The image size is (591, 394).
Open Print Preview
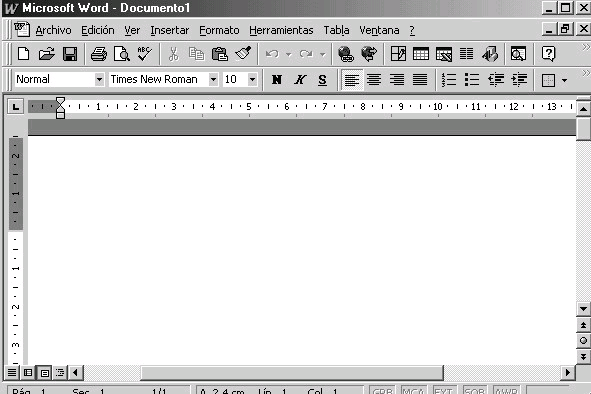(122, 54)
